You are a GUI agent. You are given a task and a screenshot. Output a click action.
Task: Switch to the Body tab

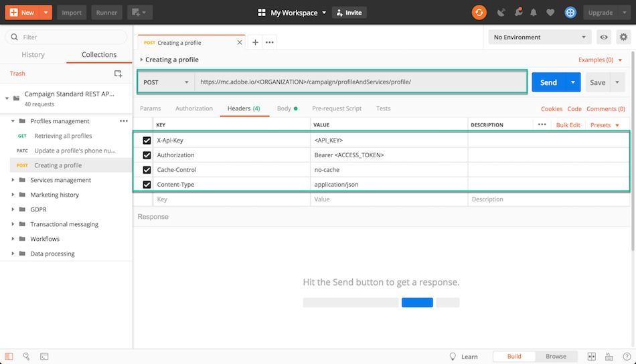[x=284, y=108]
